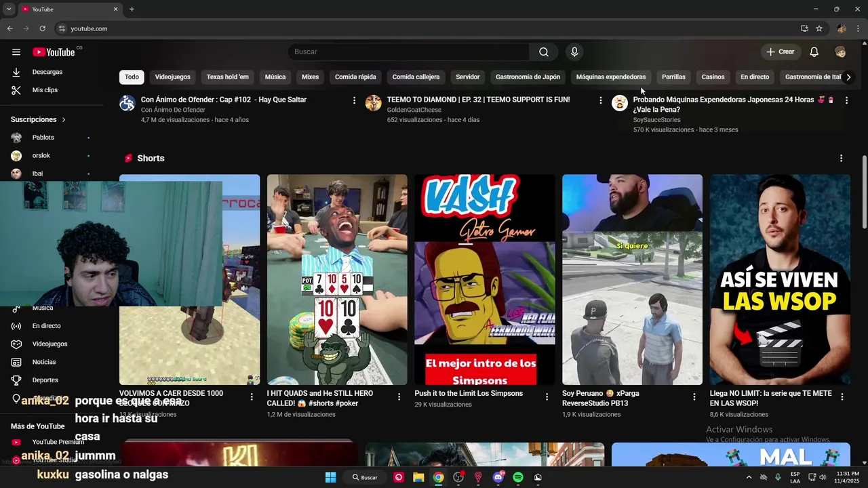Select the En directo filter chip
This screenshot has width=868, height=488.
click(755, 77)
